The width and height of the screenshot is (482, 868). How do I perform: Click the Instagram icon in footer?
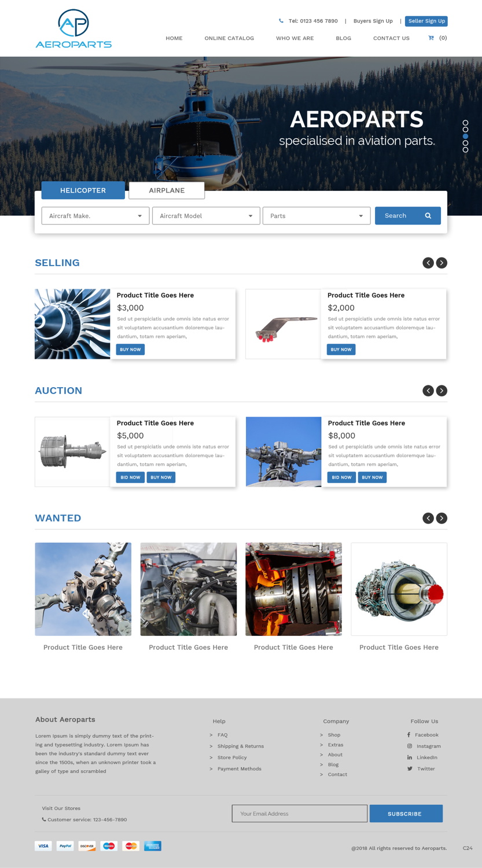410,746
